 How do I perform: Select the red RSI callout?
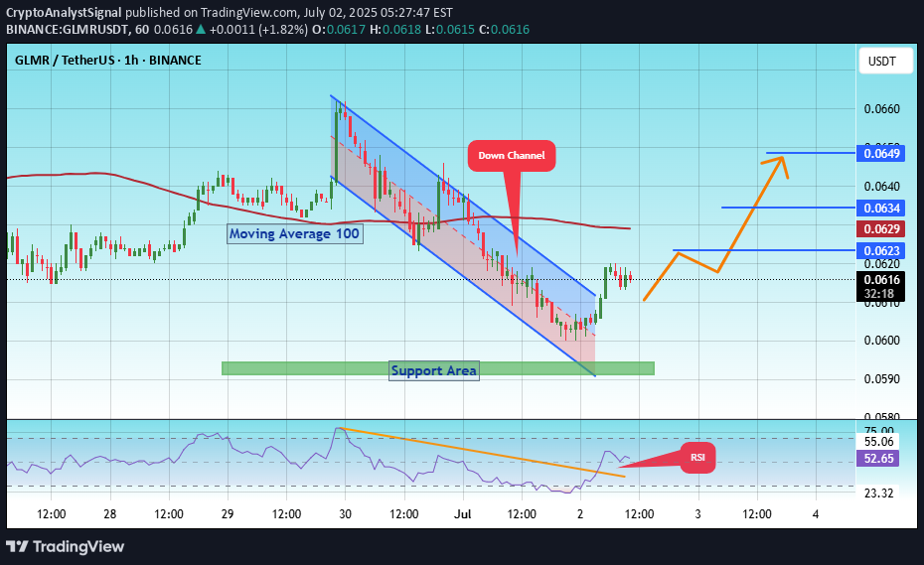tap(697, 457)
